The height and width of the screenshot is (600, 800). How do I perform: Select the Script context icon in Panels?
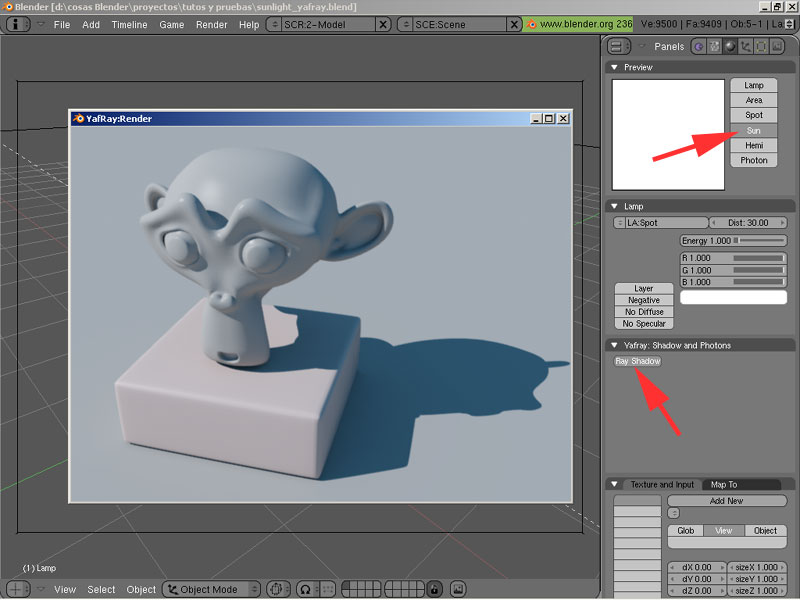click(x=714, y=46)
